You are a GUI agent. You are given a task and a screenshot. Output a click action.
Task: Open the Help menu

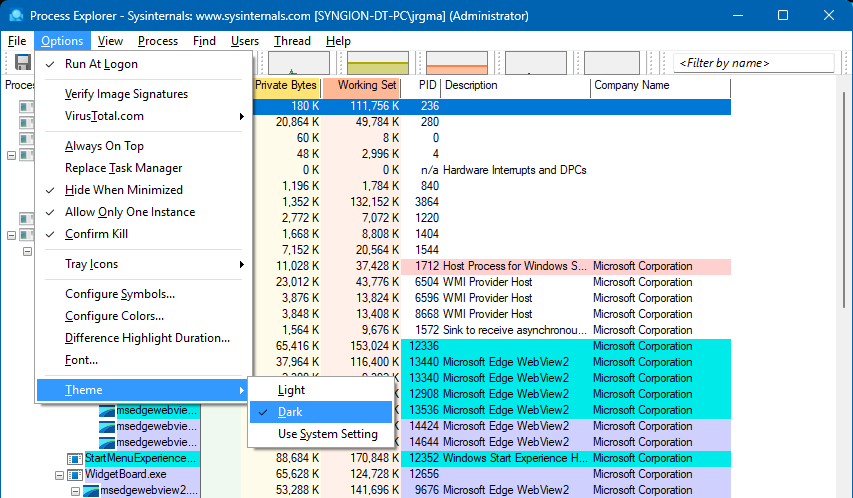(x=338, y=41)
